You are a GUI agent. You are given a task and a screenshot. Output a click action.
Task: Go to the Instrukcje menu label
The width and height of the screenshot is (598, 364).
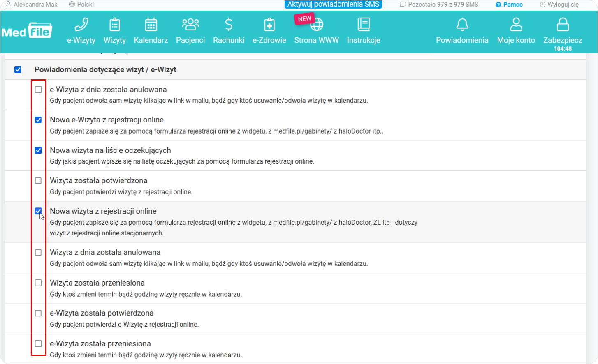click(x=364, y=40)
